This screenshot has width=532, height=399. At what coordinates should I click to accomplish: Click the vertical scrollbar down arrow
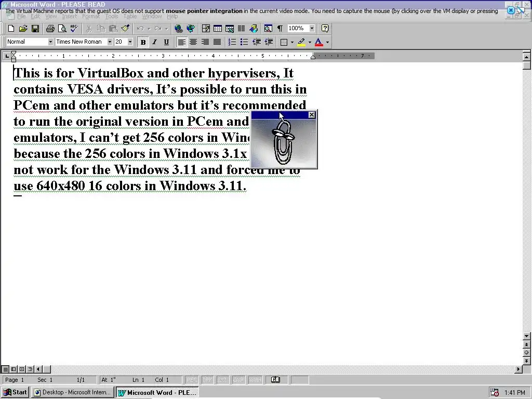coord(527,336)
